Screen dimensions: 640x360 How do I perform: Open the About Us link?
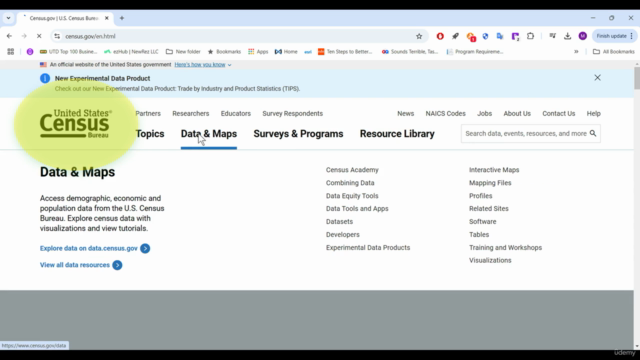tap(517, 113)
